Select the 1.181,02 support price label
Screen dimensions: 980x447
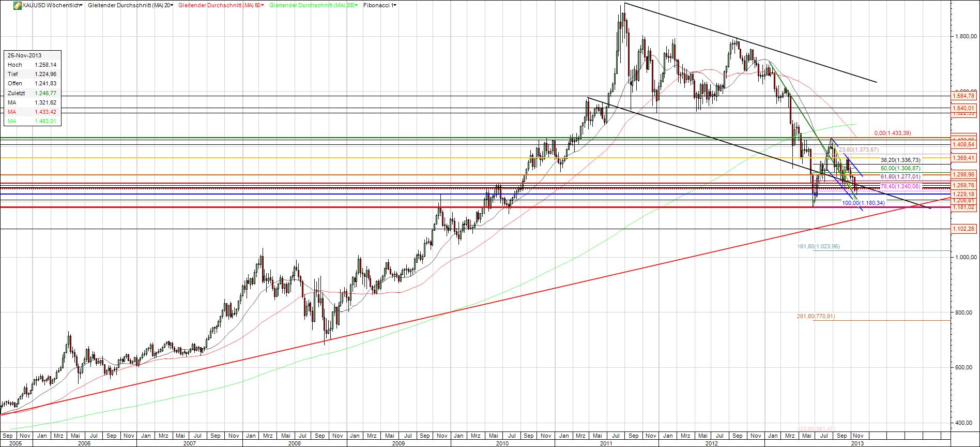point(963,207)
